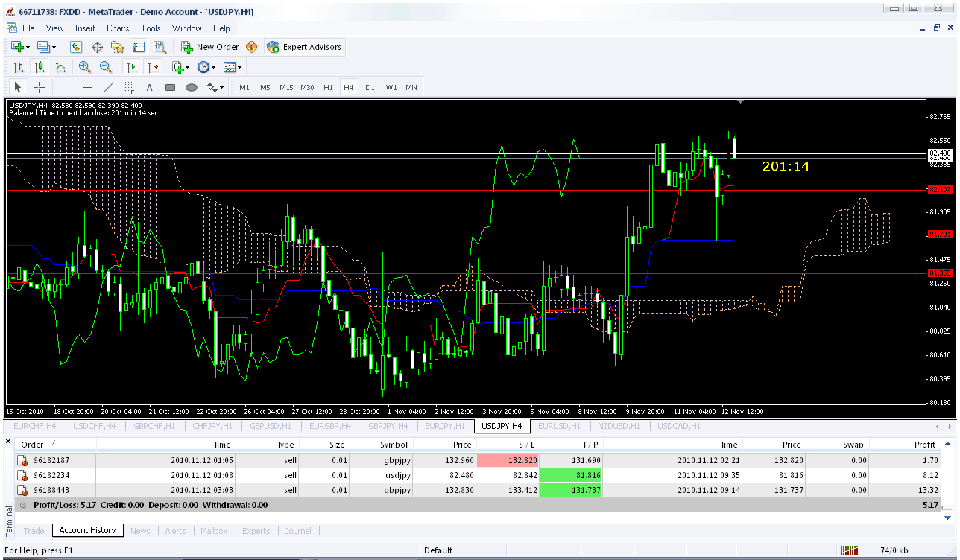Viewport: 960px width, 560px height.
Task: Zoom in on the chart
Action: tap(85, 67)
